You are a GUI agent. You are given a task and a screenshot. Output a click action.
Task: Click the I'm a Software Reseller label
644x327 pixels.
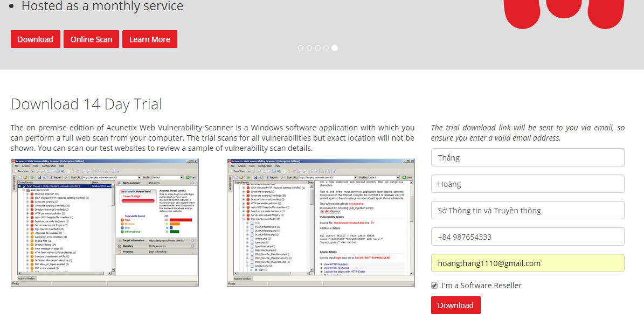tap(481, 286)
